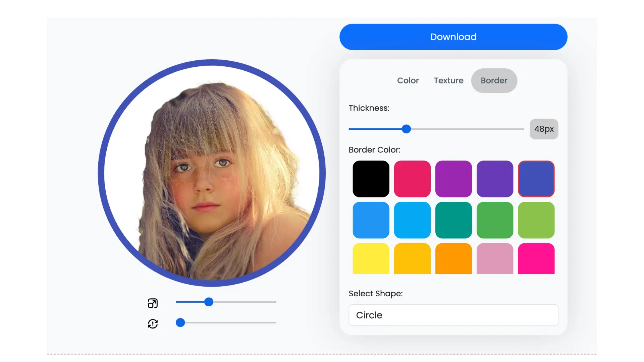Click the Download button
The image size is (644, 362).
click(453, 37)
